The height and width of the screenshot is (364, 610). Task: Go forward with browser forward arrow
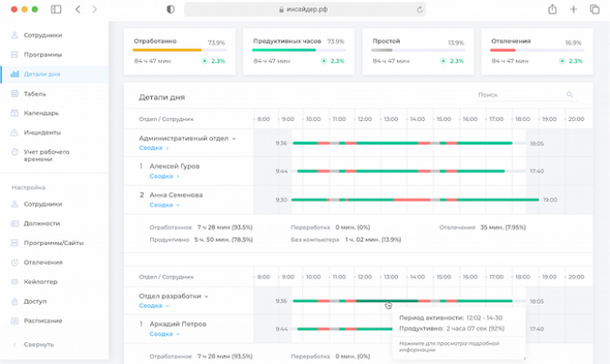click(95, 9)
